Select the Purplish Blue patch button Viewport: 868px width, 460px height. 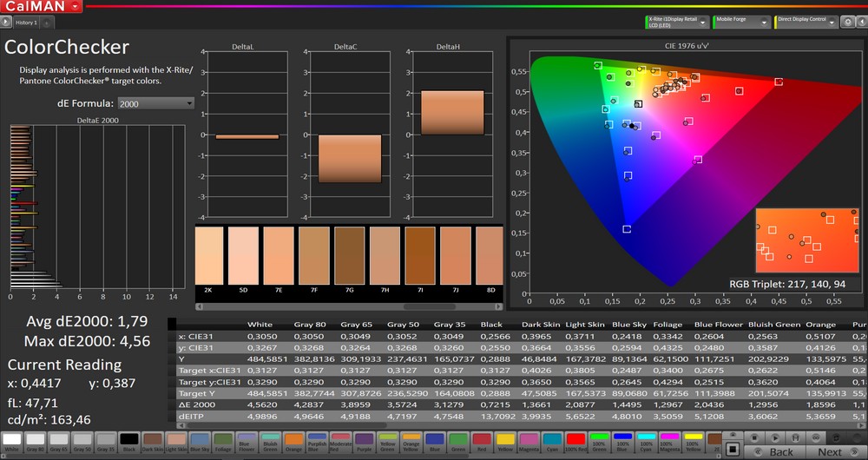point(317,443)
